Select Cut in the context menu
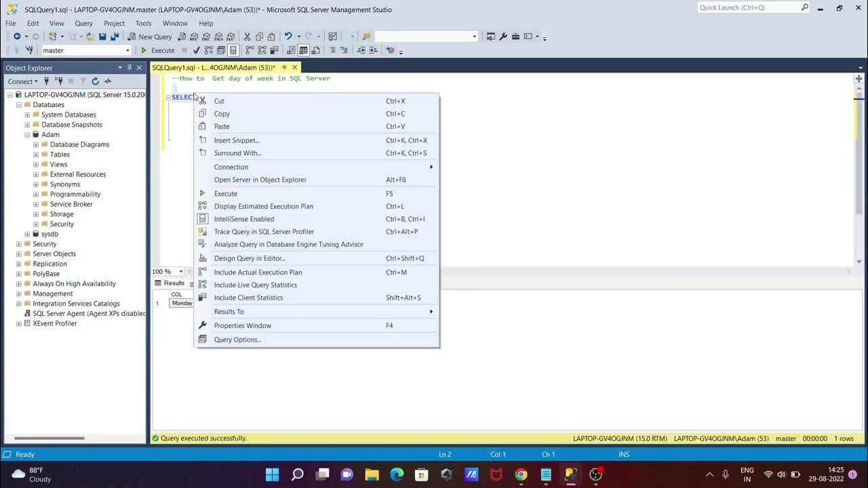The height and width of the screenshot is (488, 868). pyautogui.click(x=317, y=101)
